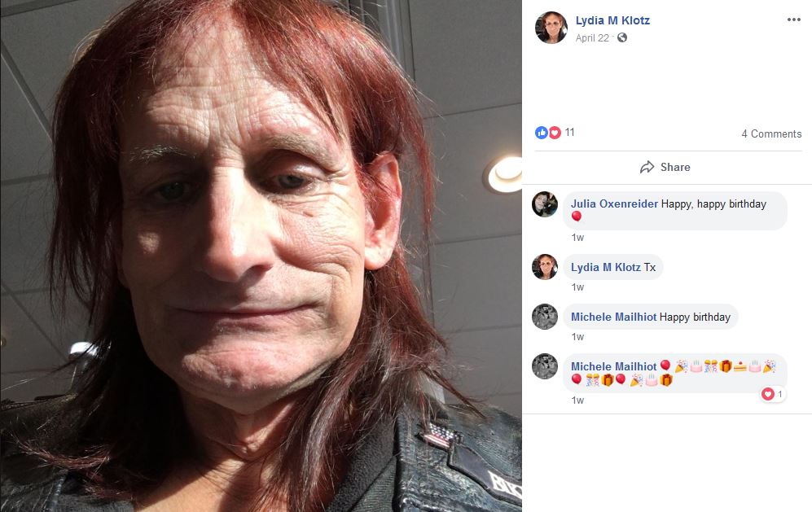Click the Share arrow icon
812x512 pixels.
(647, 167)
